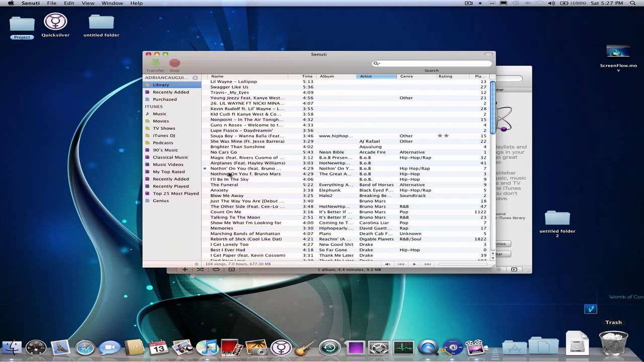This screenshot has width=644, height=362.
Task: Click the Artist column header
Action: click(377, 76)
